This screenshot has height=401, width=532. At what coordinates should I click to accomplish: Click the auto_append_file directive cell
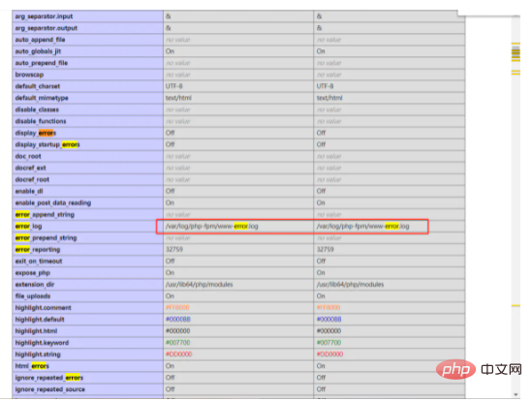(x=87, y=40)
